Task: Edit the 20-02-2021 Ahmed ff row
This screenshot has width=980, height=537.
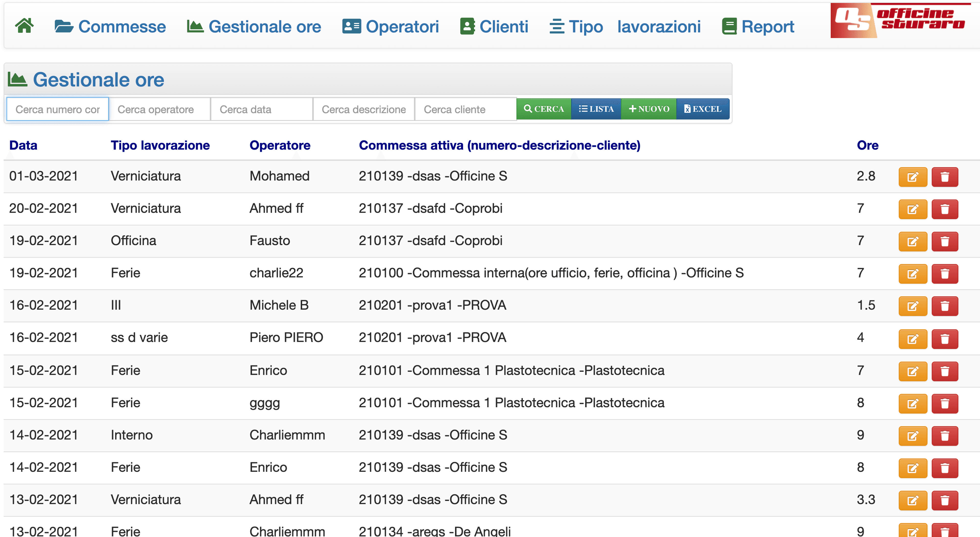Action: point(913,209)
